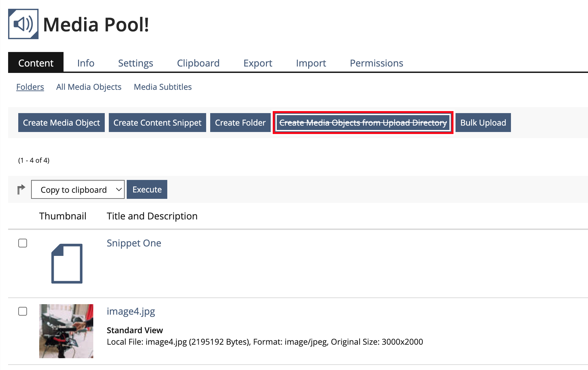Viewport: 588px width, 370px height.
Task: Click Create Media Objects from Upload Directory
Action: pyautogui.click(x=363, y=123)
